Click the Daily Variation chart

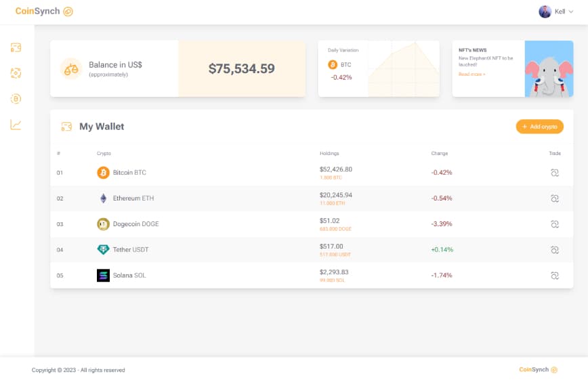404,68
